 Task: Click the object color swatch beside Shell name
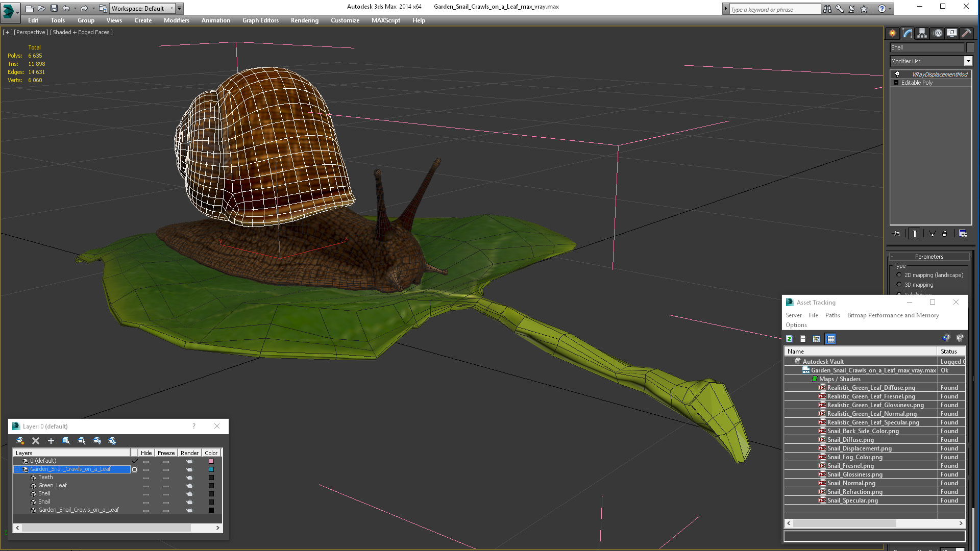pyautogui.click(x=970, y=47)
